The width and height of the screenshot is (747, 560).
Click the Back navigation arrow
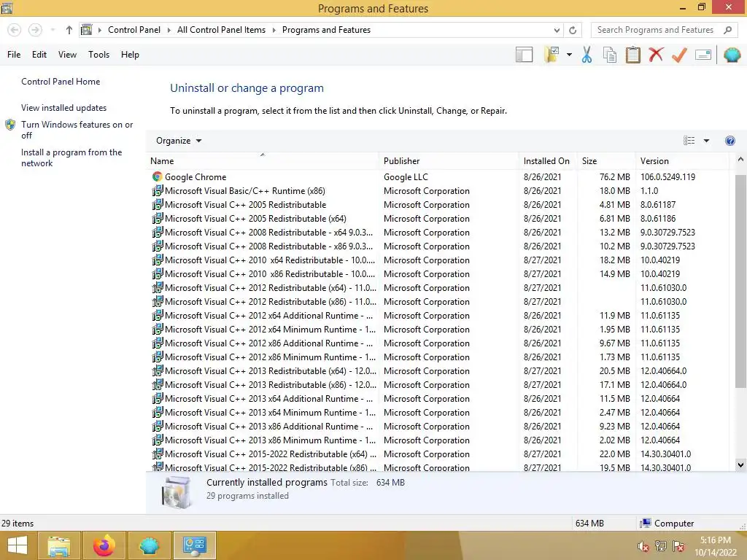(x=15, y=30)
